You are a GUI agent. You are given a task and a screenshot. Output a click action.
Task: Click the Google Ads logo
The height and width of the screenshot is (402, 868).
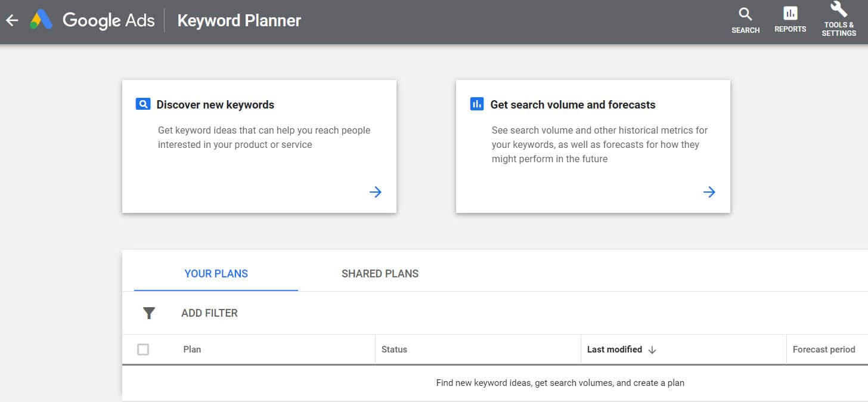coord(41,20)
